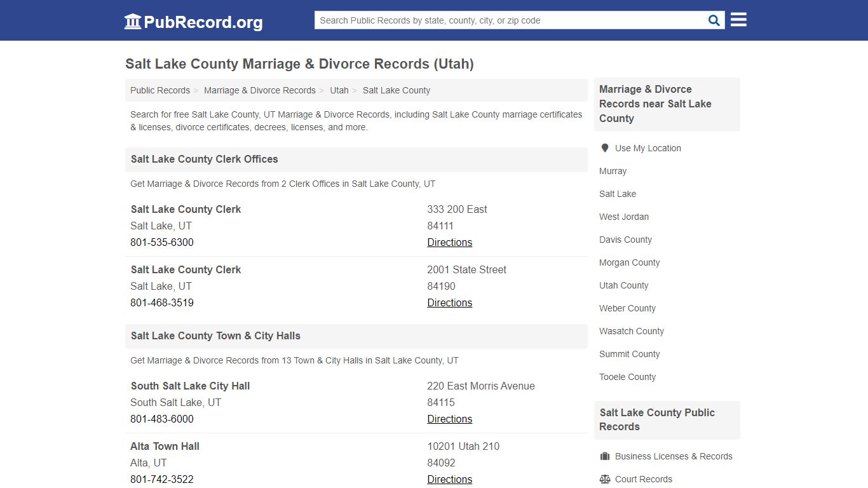
Task: Call phone number 801-483-6000
Action: click(x=162, y=419)
